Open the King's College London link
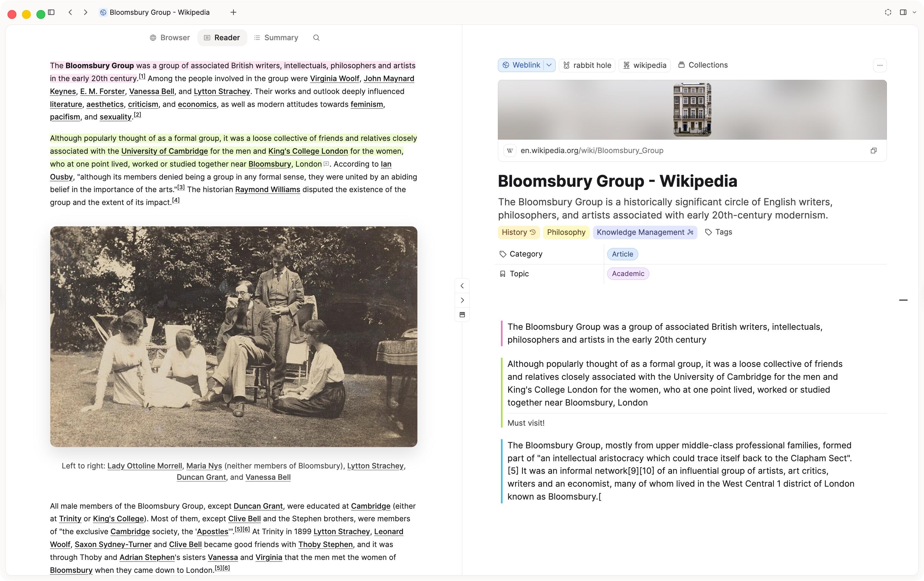The width and height of the screenshot is (924, 581). coord(308,151)
